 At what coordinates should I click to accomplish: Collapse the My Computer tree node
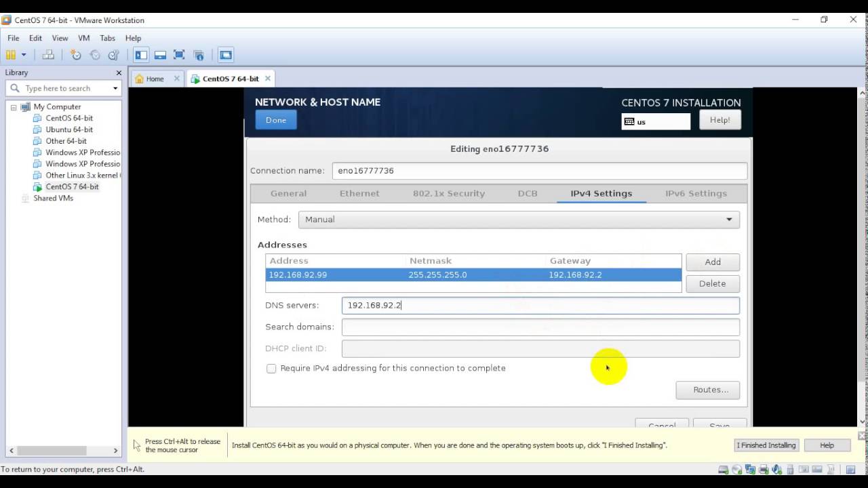click(x=13, y=107)
